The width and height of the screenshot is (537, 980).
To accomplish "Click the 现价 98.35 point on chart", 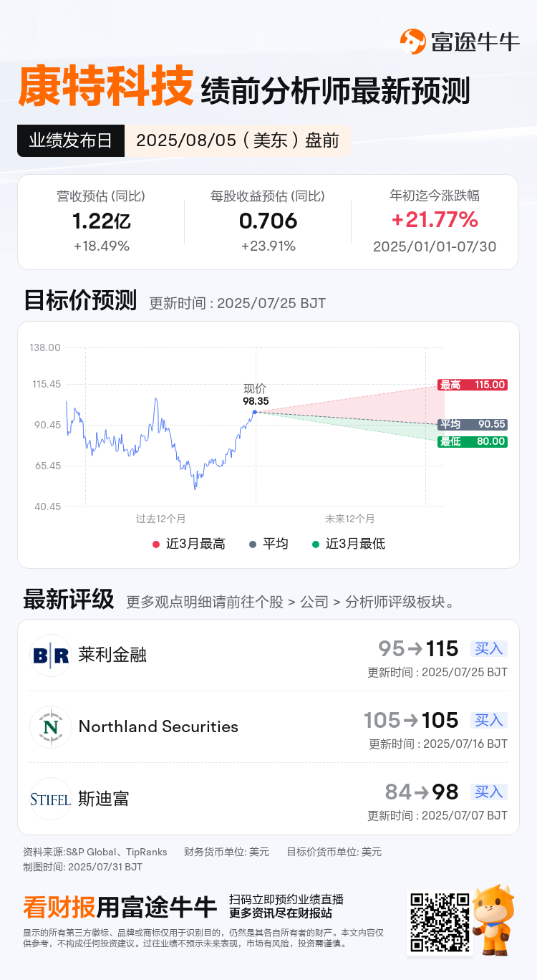I will tap(255, 412).
